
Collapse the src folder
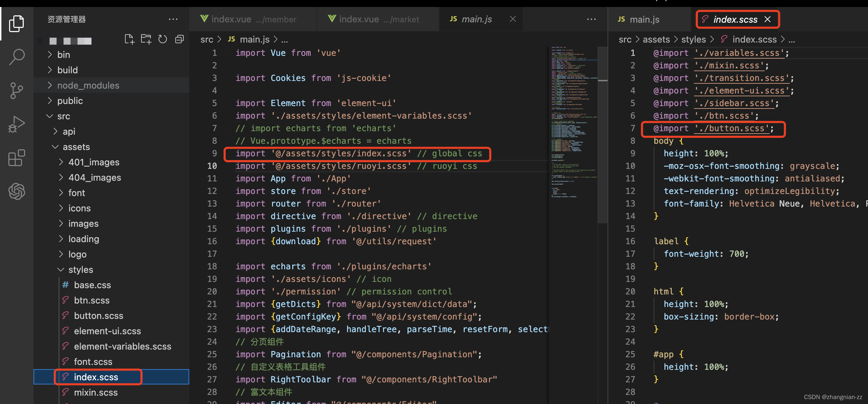(64, 116)
